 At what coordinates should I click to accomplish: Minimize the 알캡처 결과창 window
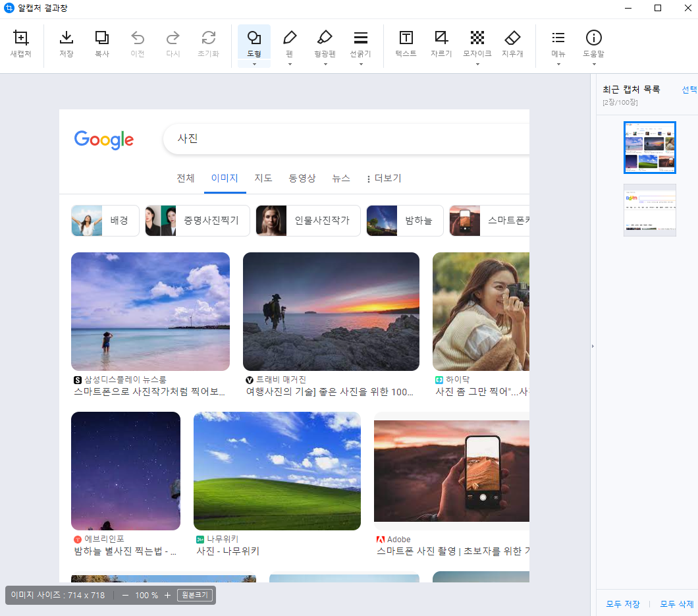click(628, 8)
